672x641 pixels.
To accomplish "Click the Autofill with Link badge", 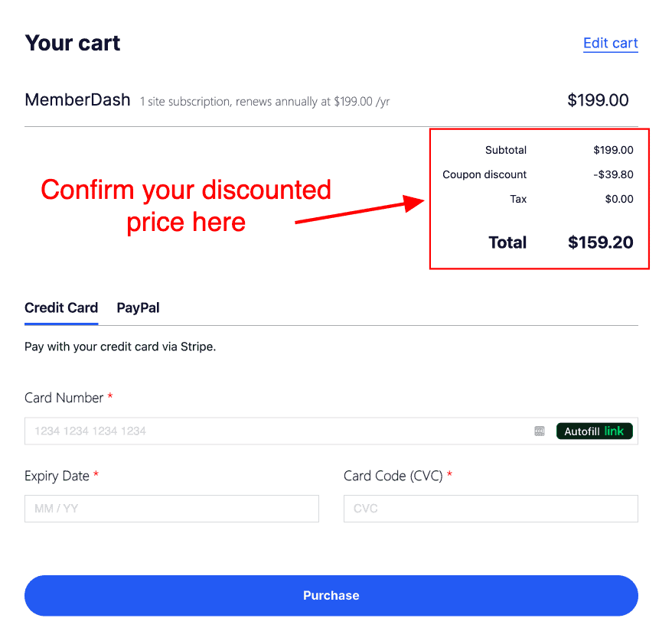I will pos(595,431).
